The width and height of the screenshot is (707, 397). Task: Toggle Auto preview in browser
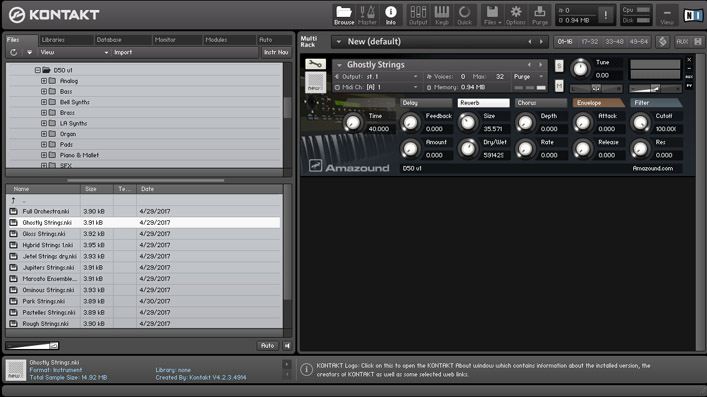click(x=267, y=346)
